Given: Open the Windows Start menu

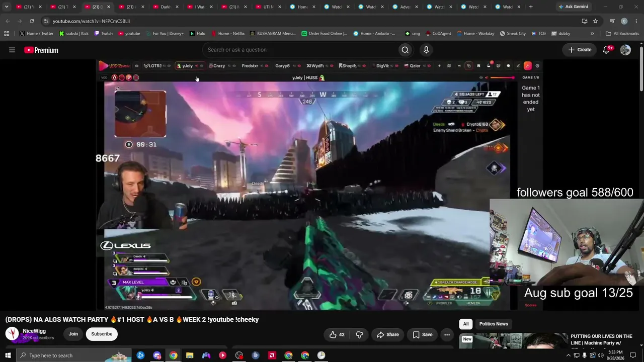Looking at the screenshot, I should click(8, 355).
